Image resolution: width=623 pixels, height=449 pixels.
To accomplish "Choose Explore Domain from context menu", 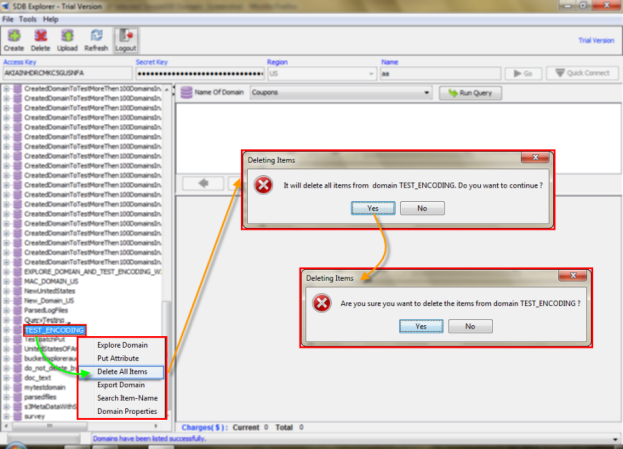I will pos(122,345).
